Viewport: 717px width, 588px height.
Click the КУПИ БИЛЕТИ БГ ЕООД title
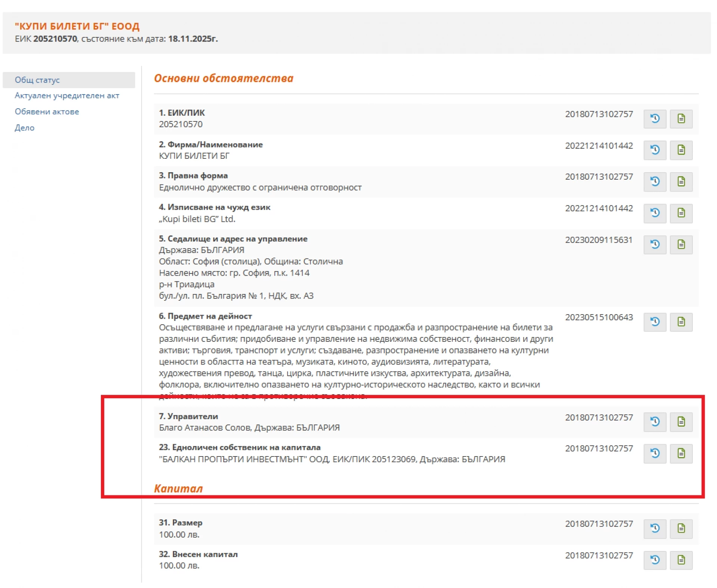coord(77,26)
